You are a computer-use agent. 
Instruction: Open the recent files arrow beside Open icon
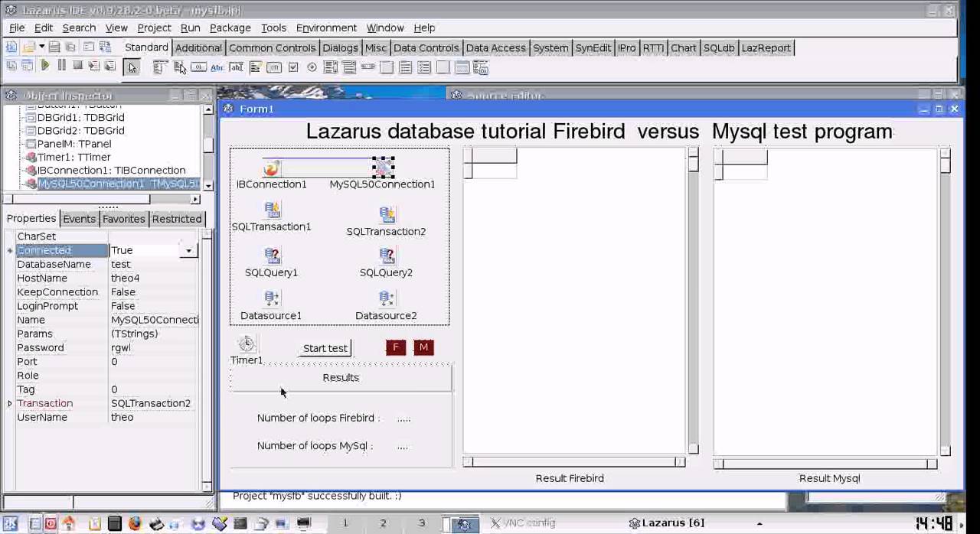(x=41, y=47)
